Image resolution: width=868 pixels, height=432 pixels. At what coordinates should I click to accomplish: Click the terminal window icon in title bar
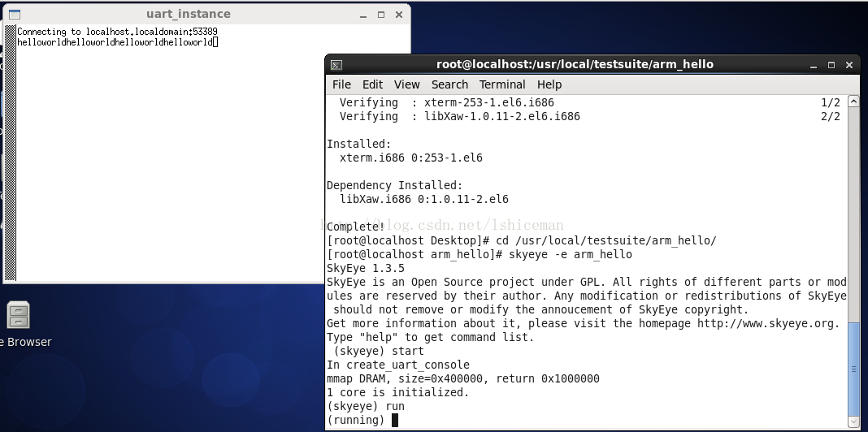[336, 65]
